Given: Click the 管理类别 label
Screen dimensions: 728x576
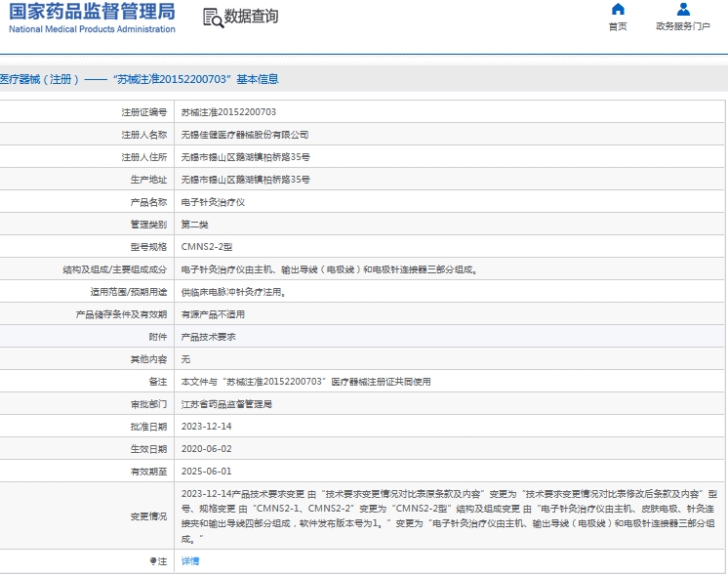Looking at the screenshot, I should (148, 225).
